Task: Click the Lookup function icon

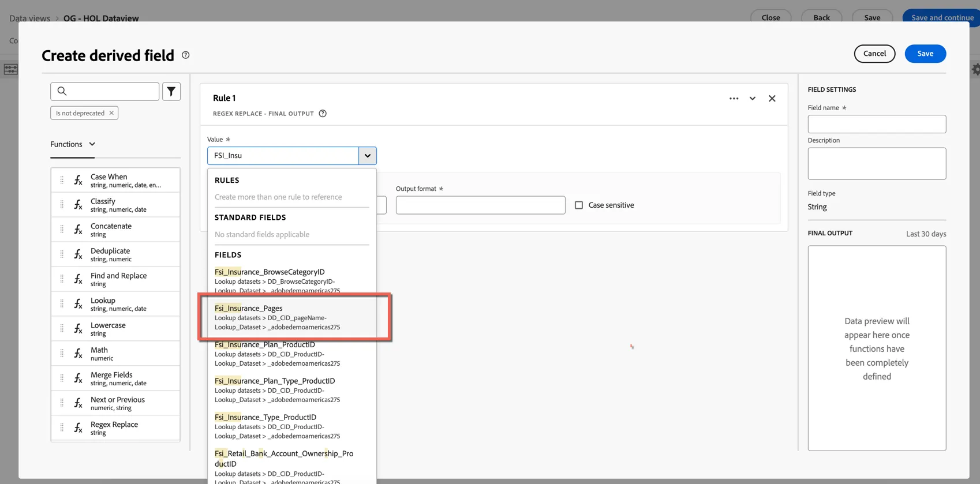Action: click(78, 305)
